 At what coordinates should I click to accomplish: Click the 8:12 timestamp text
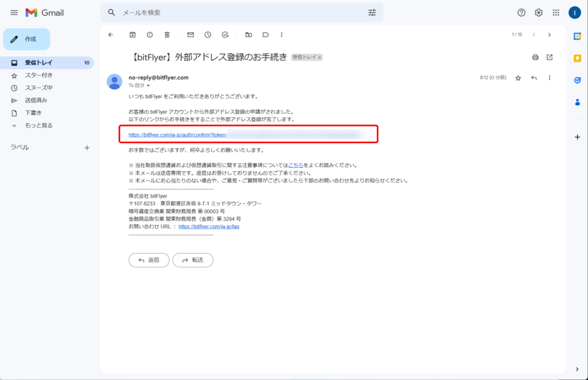pos(493,78)
